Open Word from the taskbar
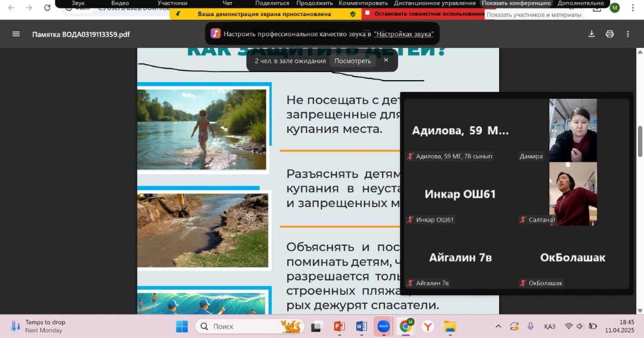Screen dimensions: 644x338 [361, 326]
